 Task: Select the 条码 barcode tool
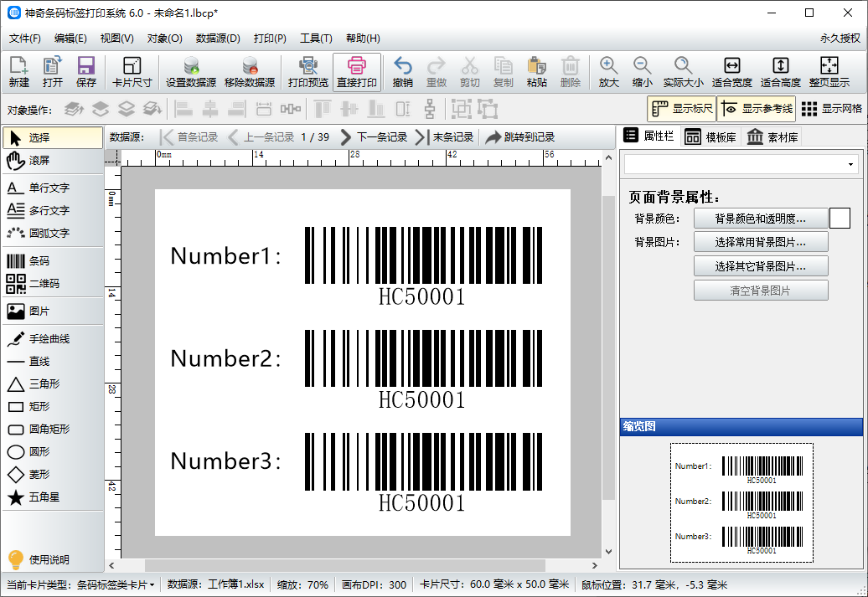(x=53, y=261)
